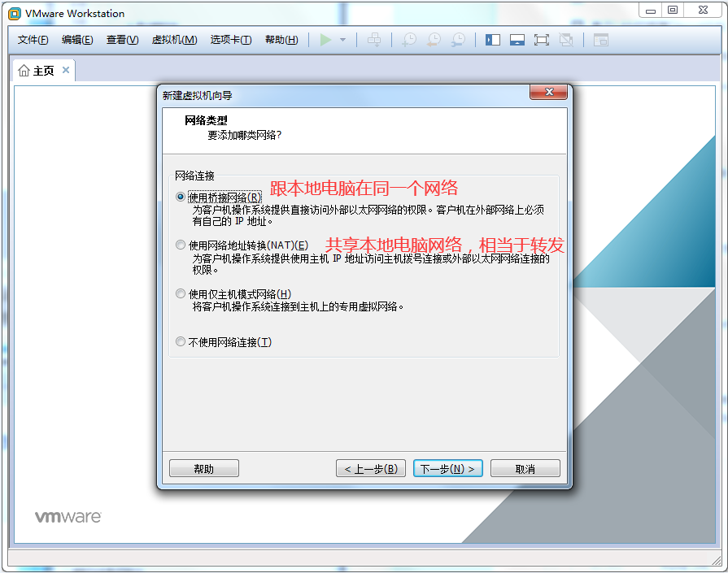Click the Unity mode toolbar icon

[566, 40]
